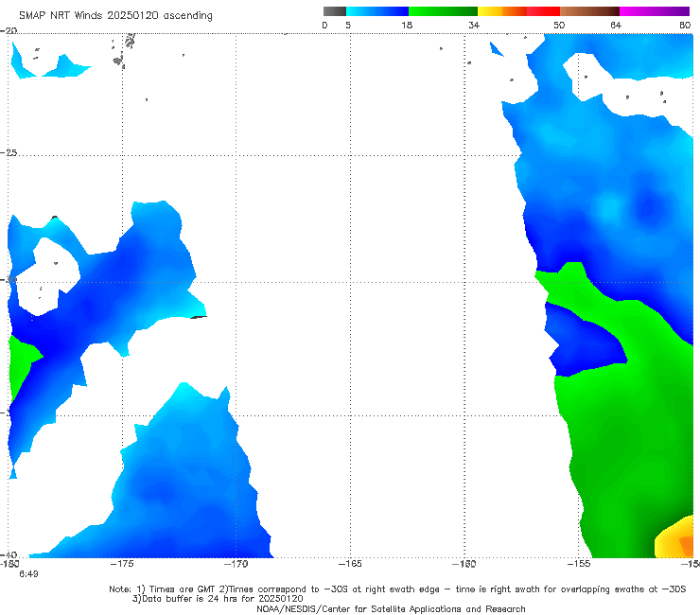Click the color bar label 80
700x615 pixels.
click(x=685, y=25)
